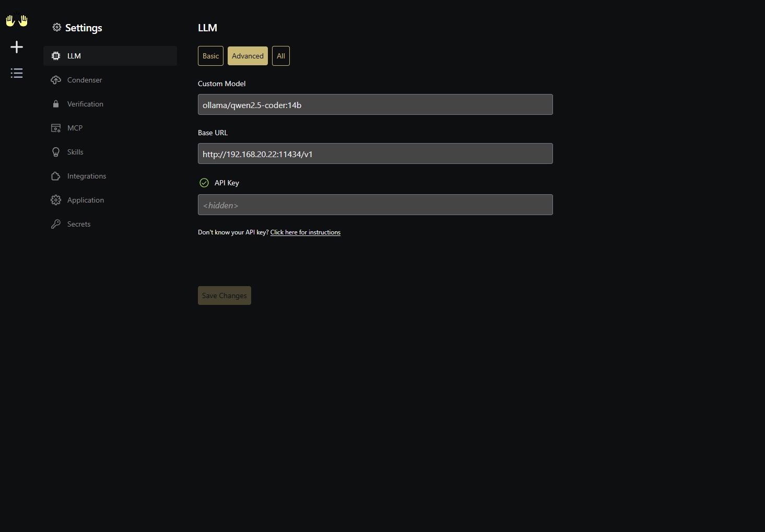
Task: Open Condenser settings section
Action: click(110, 80)
